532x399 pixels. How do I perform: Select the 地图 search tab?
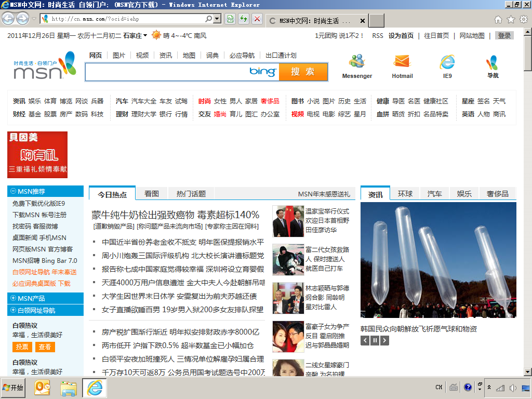point(189,55)
